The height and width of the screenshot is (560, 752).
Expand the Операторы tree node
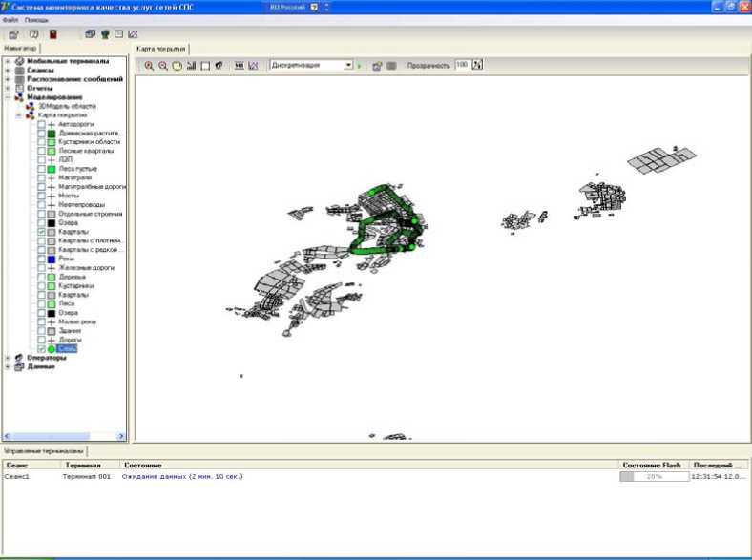click(8, 358)
